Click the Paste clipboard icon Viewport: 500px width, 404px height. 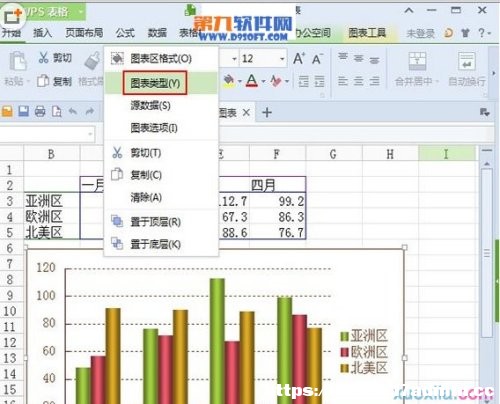coord(17,61)
